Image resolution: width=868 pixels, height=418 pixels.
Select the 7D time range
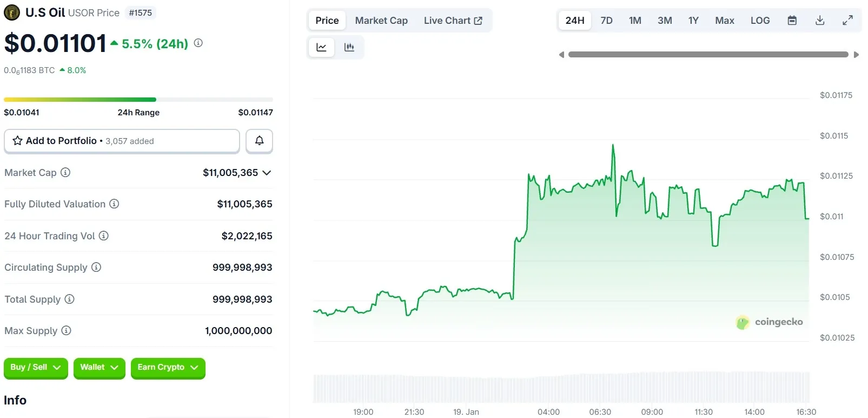tap(606, 21)
